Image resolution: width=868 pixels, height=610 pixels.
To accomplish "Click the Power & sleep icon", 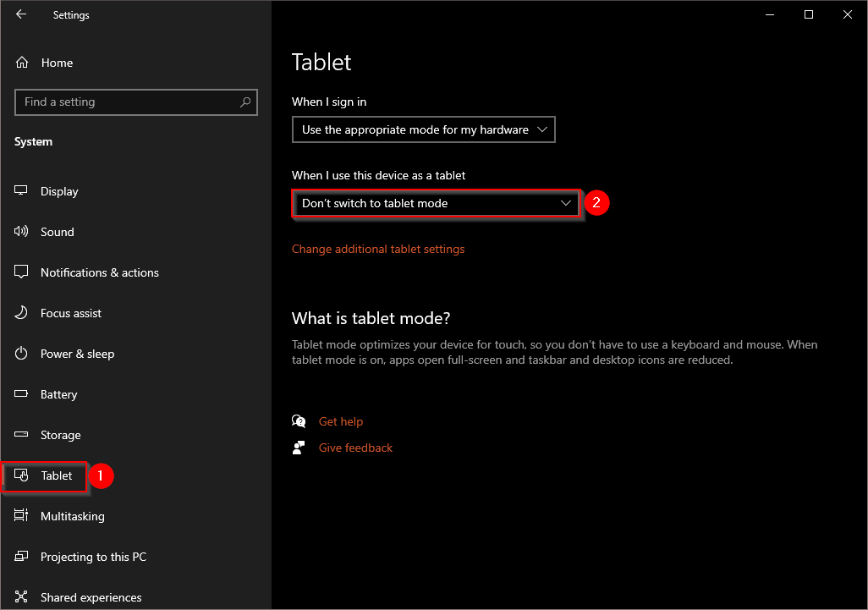I will coord(22,354).
